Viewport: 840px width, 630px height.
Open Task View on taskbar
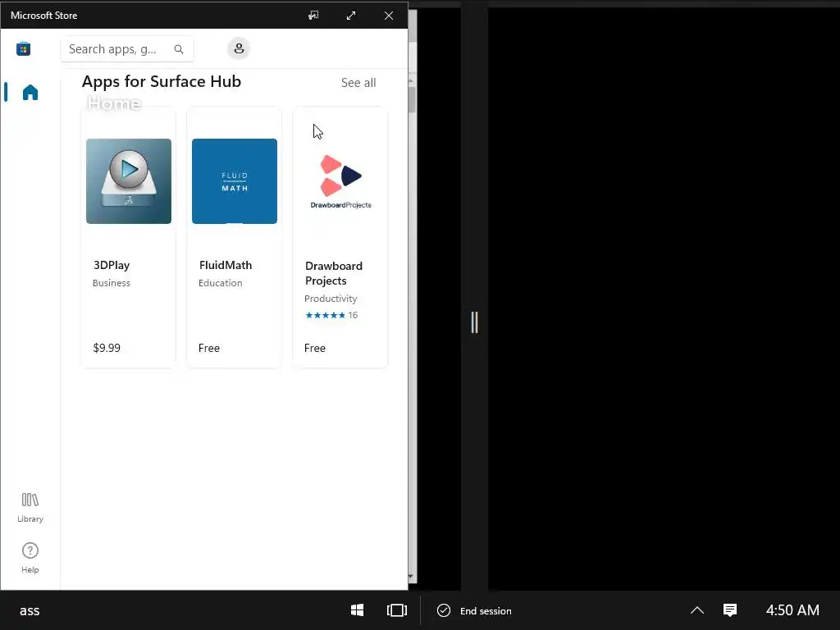point(397,610)
